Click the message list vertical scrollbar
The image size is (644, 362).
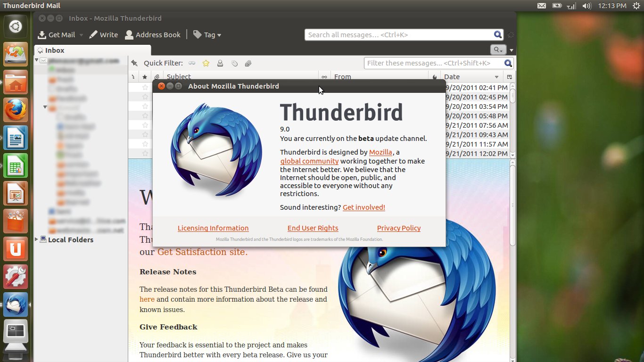coord(512,120)
